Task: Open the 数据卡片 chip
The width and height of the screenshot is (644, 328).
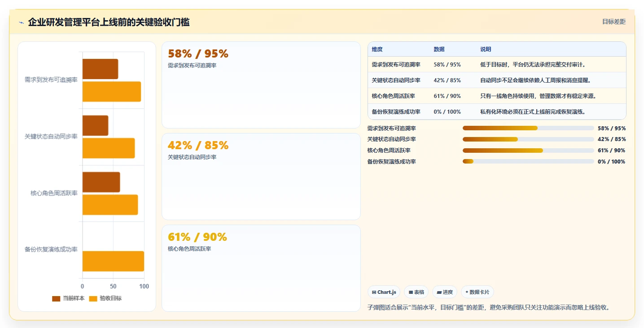Action: tap(478, 292)
